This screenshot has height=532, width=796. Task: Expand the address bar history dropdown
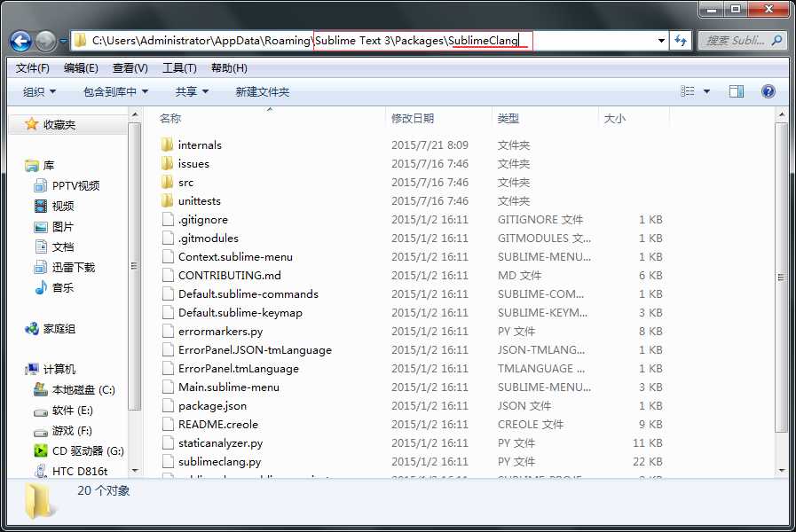point(661,41)
